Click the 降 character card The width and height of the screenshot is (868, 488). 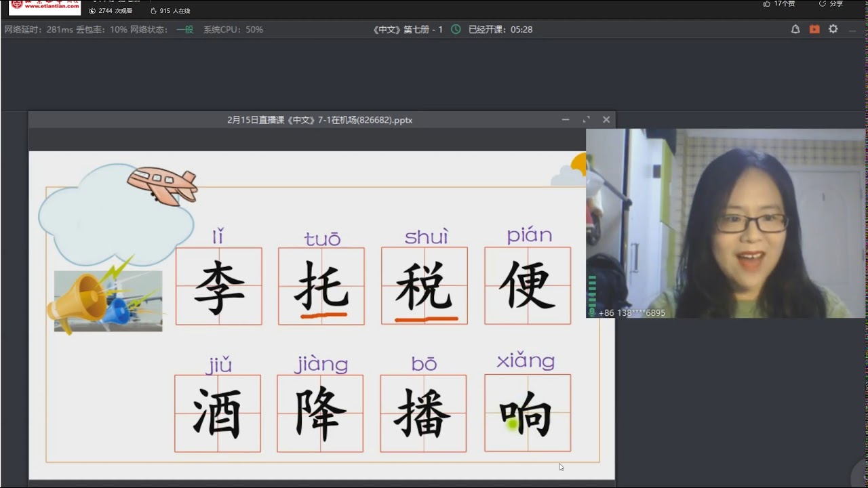pyautogui.click(x=320, y=413)
